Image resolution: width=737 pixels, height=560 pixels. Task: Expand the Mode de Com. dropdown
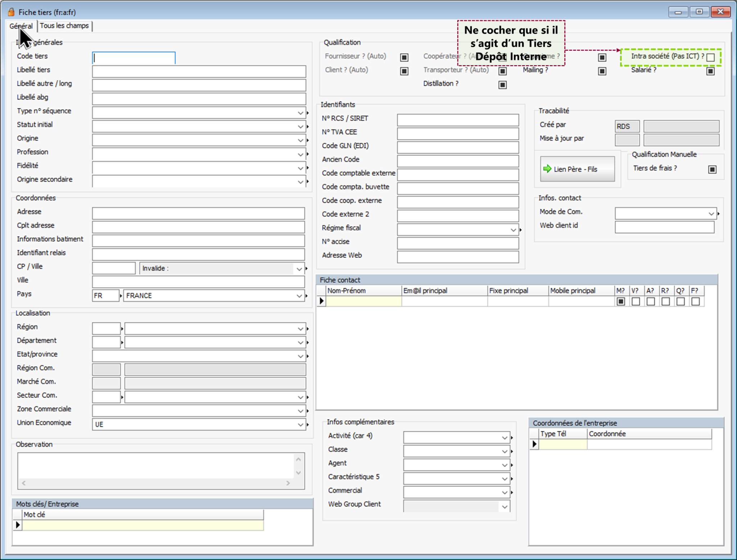[x=711, y=214]
